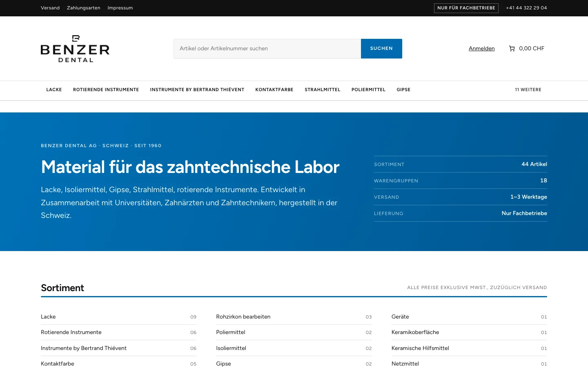Click the Sortiment 44 Artikel row
This screenshot has width=588, height=368.
click(461, 164)
